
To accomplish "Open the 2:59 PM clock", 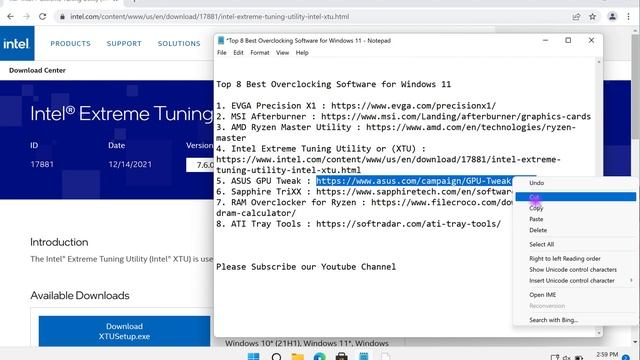I will click(607, 355).
